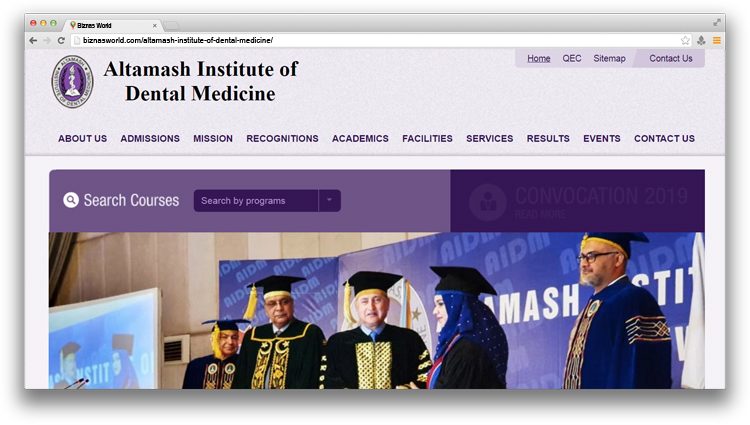The image size is (750, 425).
Task: Click the convocation banner photo
Action: (x=377, y=310)
